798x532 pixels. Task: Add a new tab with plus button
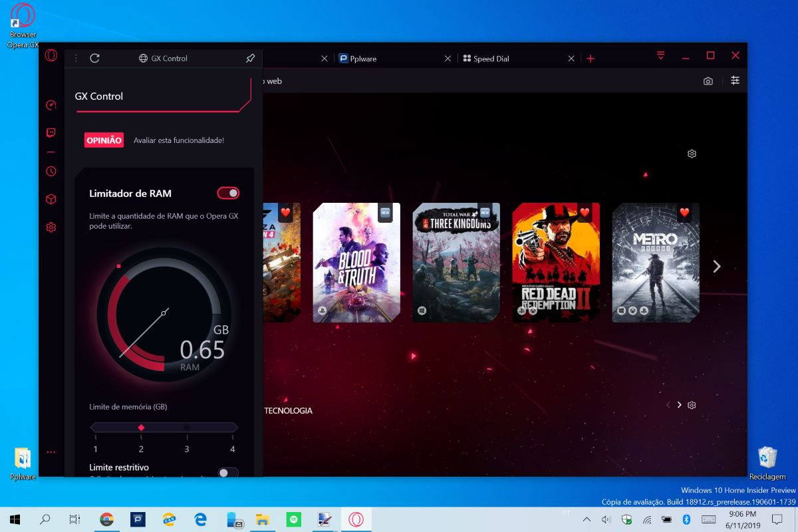tap(591, 59)
